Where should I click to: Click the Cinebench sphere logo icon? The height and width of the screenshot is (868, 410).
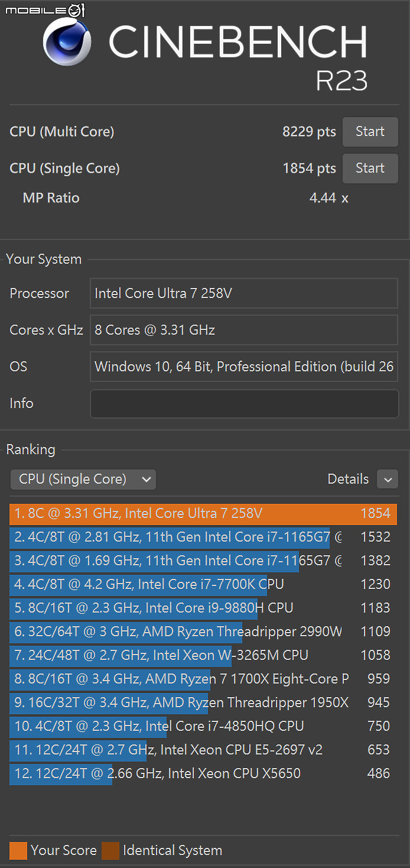point(67,41)
